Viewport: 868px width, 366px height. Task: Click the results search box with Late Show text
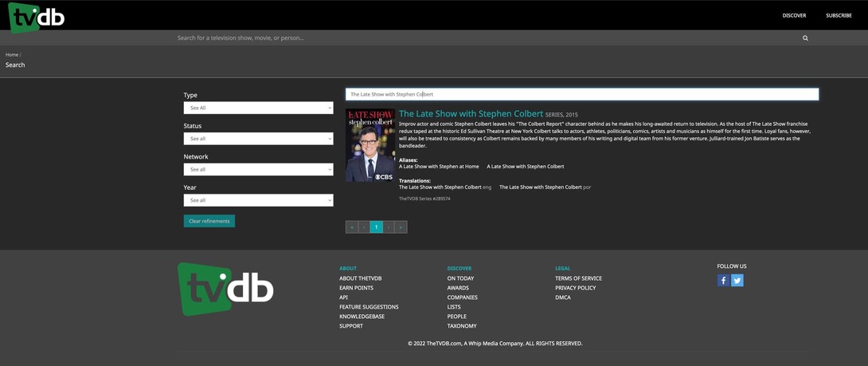click(582, 94)
